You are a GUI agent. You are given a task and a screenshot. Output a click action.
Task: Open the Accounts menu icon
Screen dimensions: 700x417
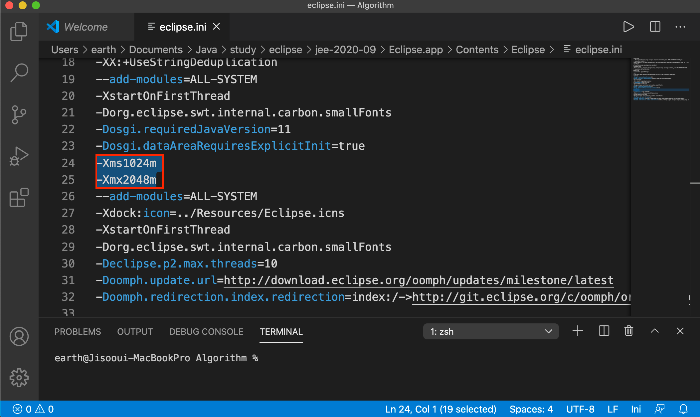point(19,337)
